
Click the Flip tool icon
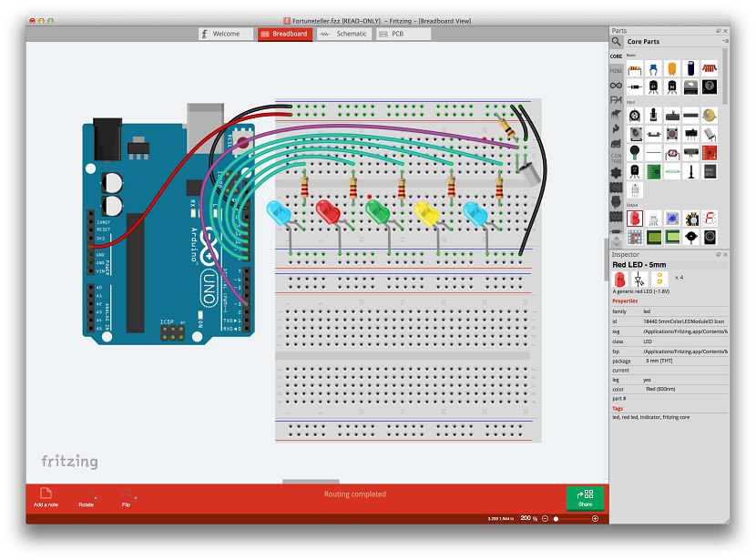tap(126, 494)
